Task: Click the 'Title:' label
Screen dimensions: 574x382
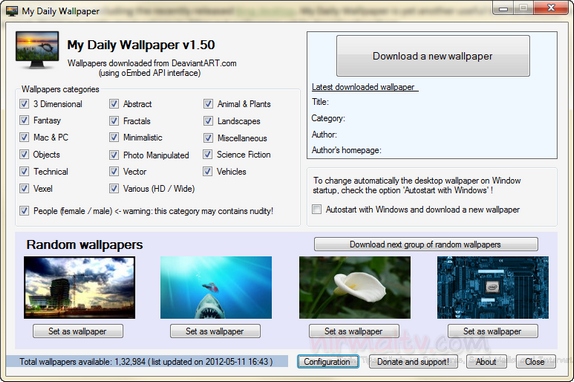Action: point(320,102)
